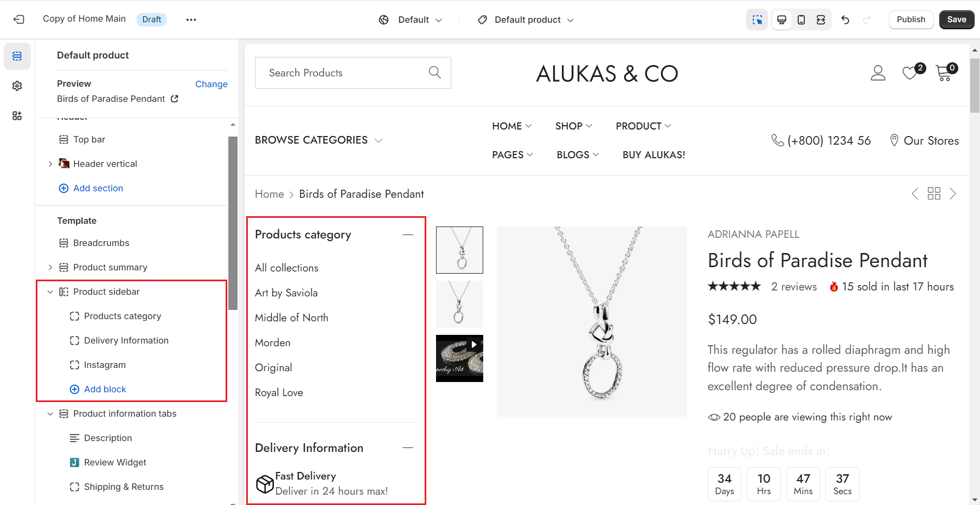Open the shopping cart icon

coord(944,73)
